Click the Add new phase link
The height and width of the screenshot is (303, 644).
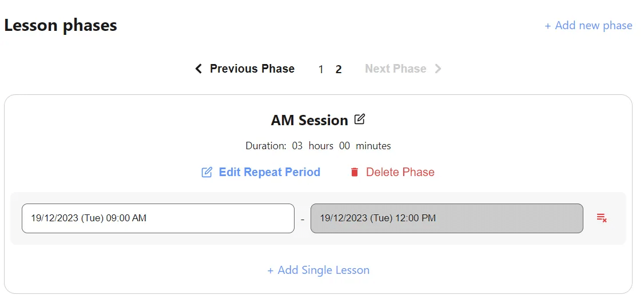pyautogui.click(x=588, y=26)
